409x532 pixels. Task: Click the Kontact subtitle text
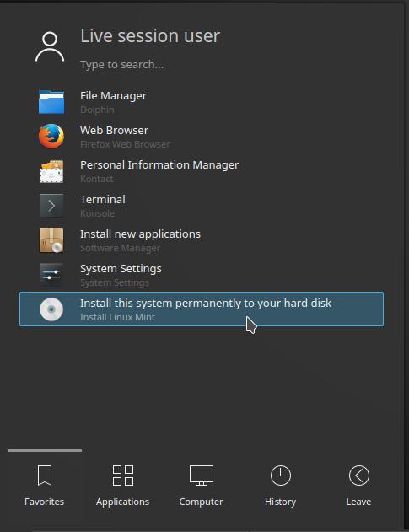(97, 179)
